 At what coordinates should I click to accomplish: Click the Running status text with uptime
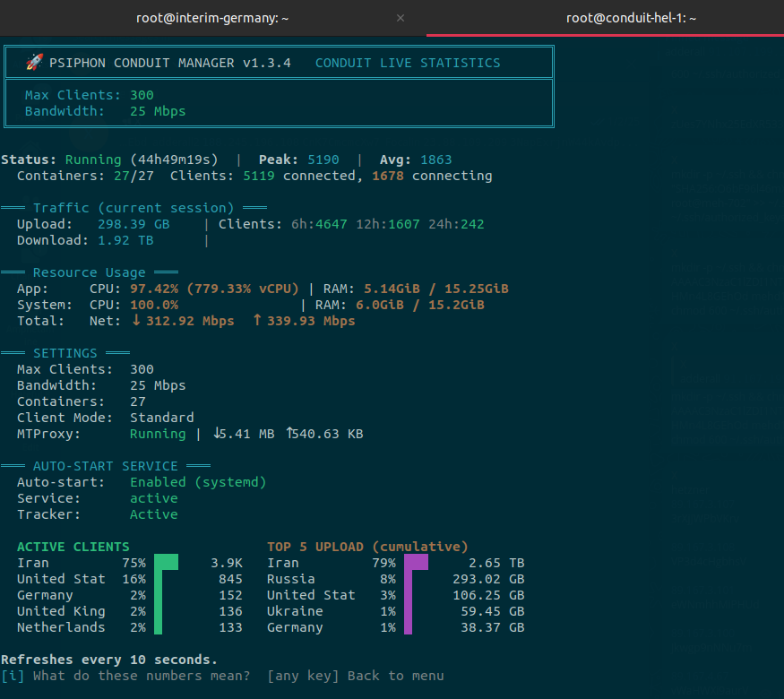coord(142,160)
